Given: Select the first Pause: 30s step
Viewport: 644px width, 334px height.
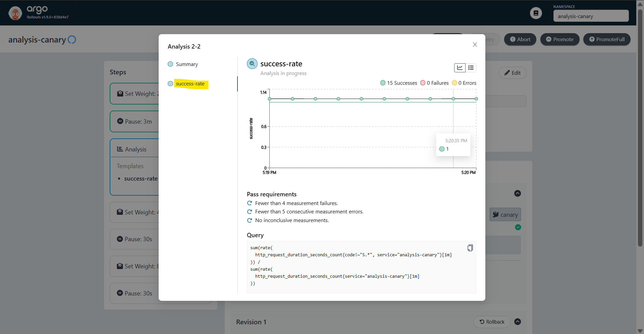Looking at the screenshot, I should pyautogui.click(x=135, y=239).
